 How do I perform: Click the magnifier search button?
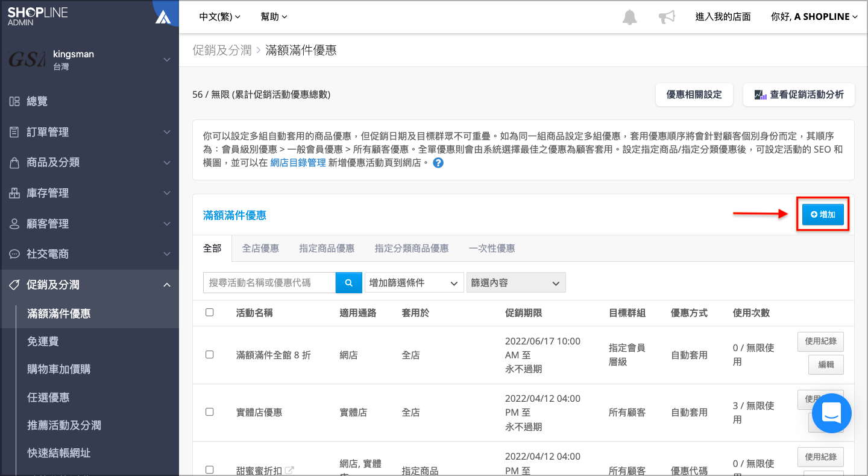tap(348, 282)
